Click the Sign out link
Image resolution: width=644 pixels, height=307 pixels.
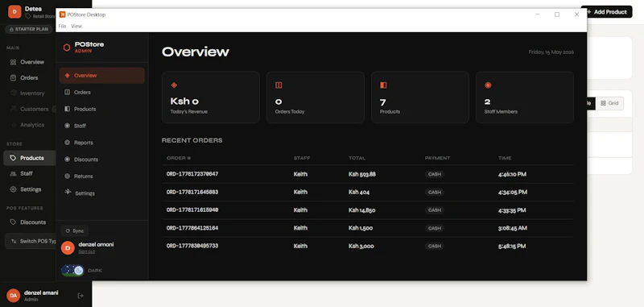click(x=87, y=251)
